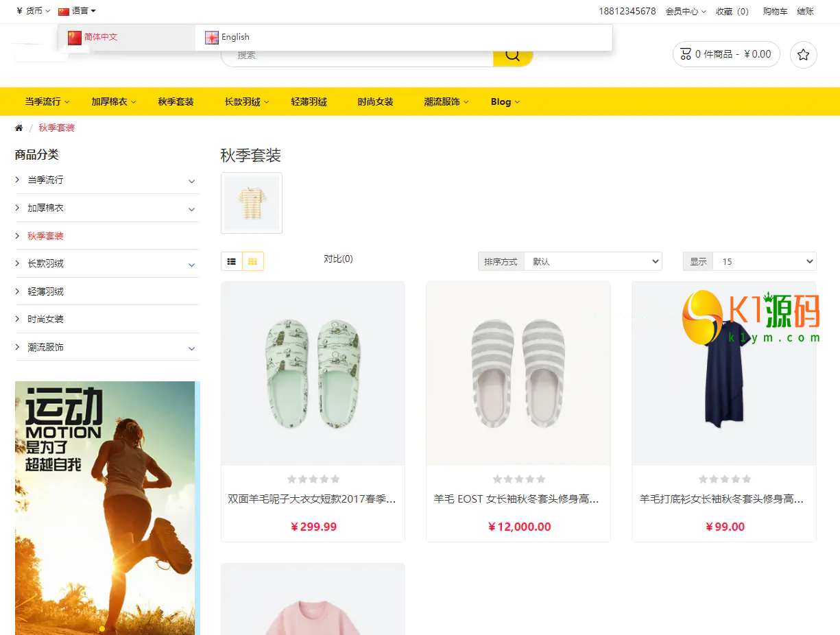Open the 货币 currency dropdown

coord(34,11)
